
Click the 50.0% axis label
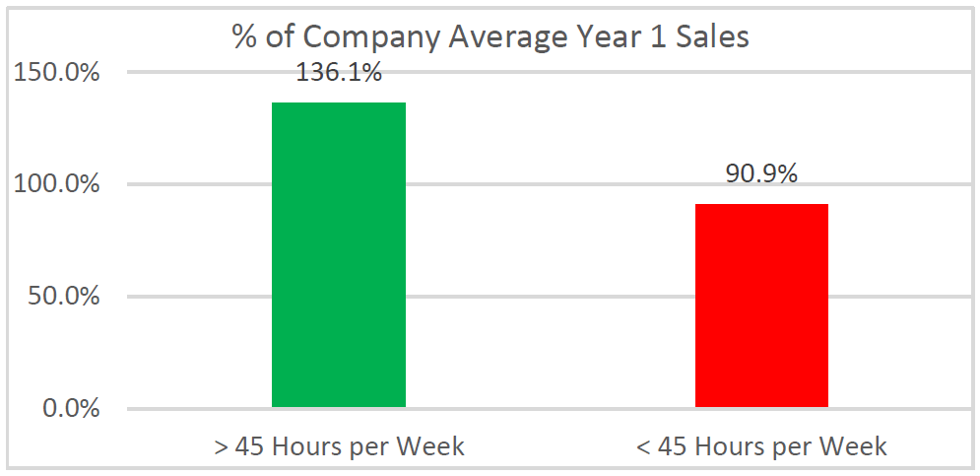[63, 297]
